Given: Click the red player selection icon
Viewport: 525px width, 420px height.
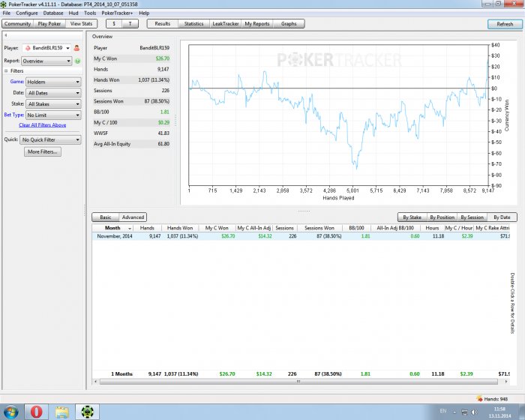Looking at the screenshot, I should pos(76,49).
